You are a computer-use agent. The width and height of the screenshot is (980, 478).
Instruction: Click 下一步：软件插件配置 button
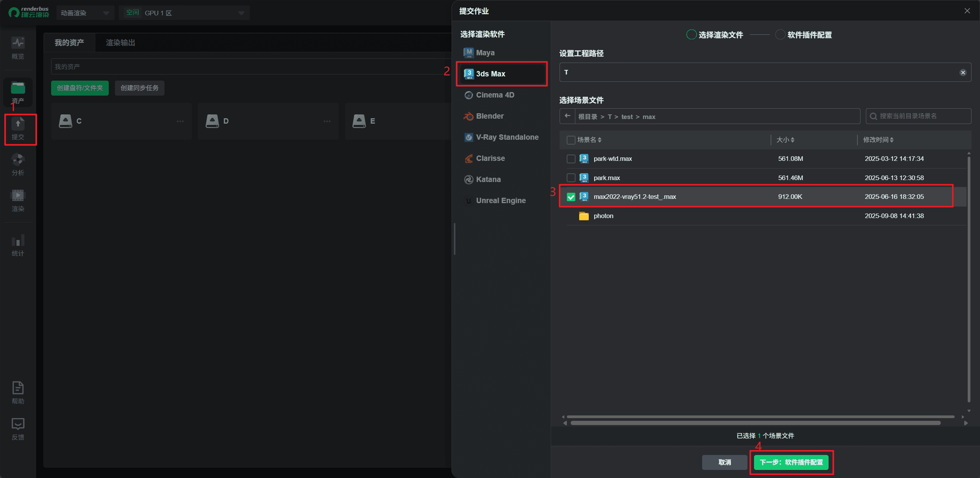click(791, 462)
